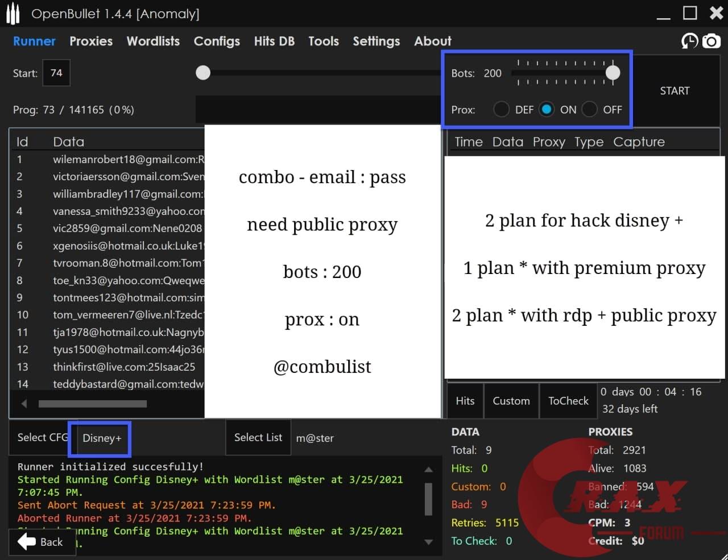Viewport: 728px width, 560px height.
Task: Click the log panel scroll-up arrow
Action: pos(428,470)
